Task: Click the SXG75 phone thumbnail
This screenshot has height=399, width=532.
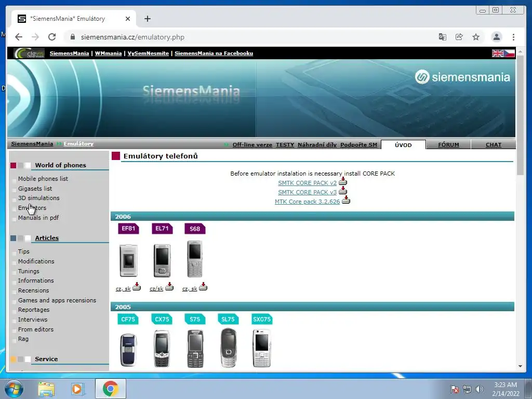Action: 262,348
